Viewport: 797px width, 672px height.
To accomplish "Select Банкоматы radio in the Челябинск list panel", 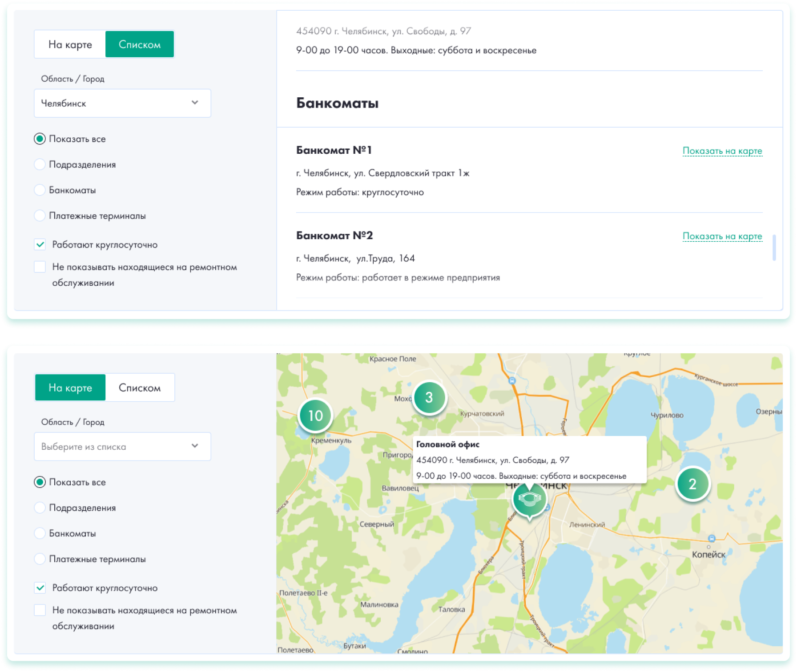I will (40, 190).
